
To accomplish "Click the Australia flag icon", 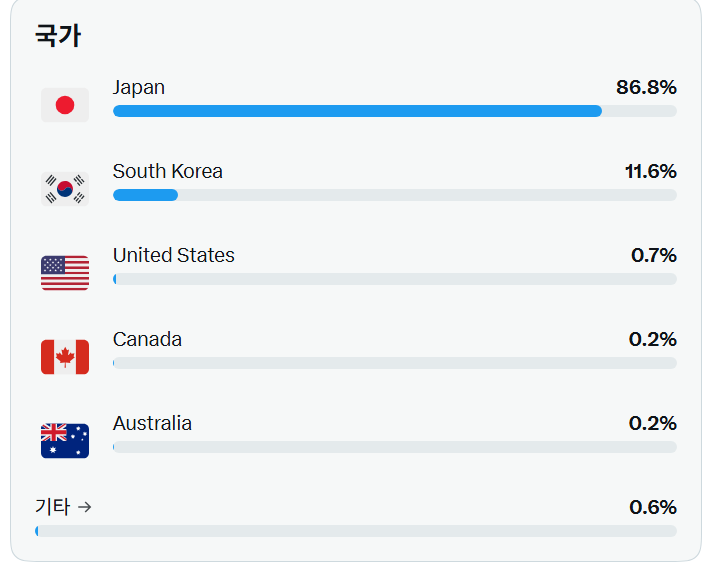I will 65,441.
